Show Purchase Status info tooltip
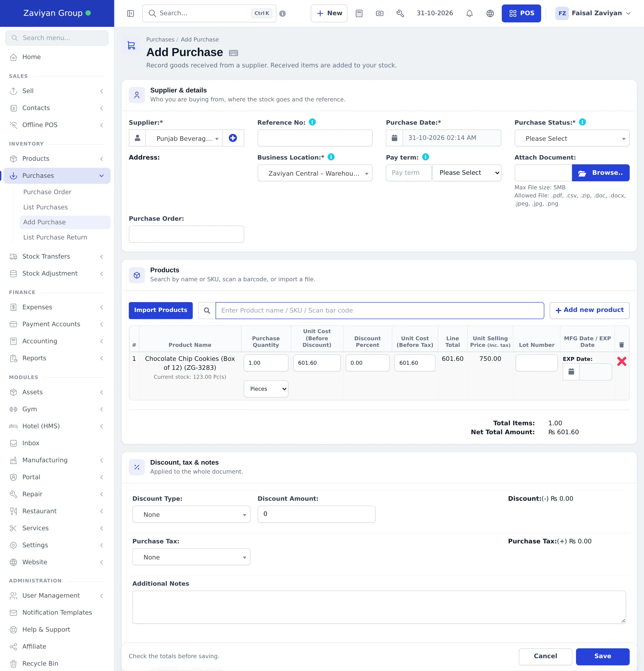 click(x=582, y=122)
